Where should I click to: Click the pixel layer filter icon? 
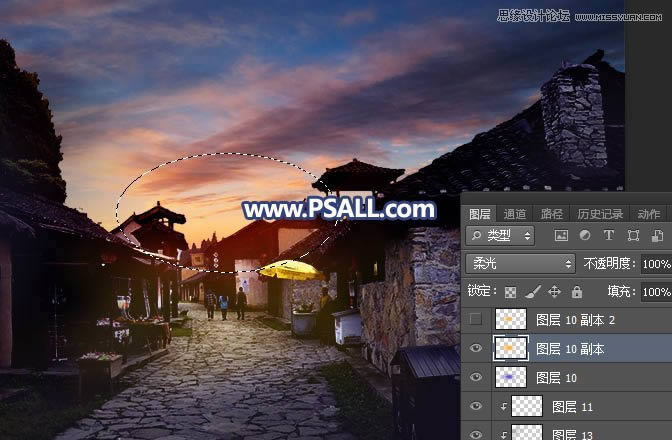point(561,237)
